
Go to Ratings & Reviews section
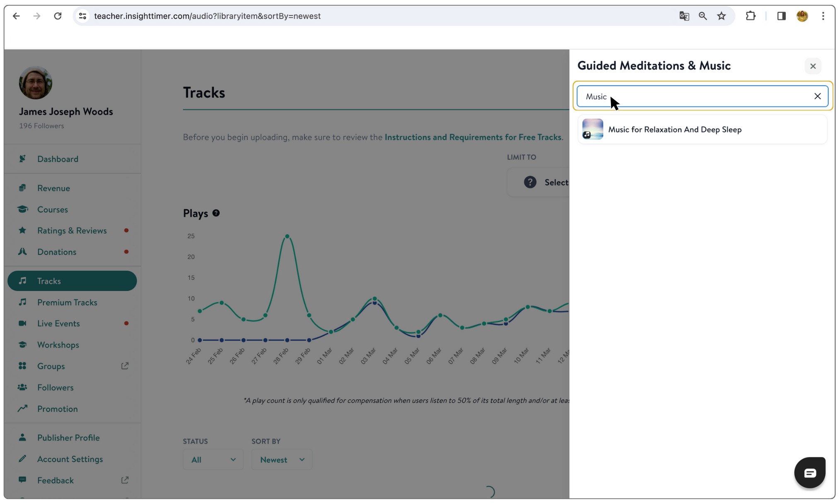coord(72,230)
